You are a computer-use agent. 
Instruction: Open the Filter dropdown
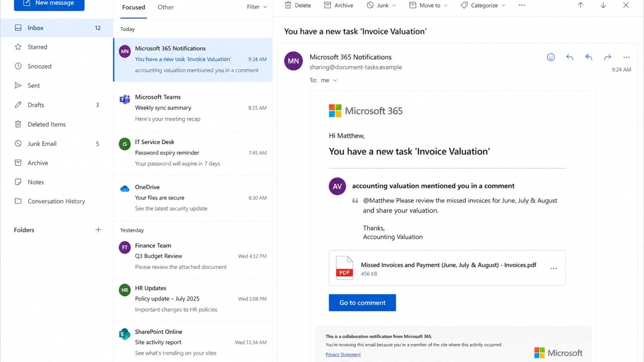pyautogui.click(x=257, y=7)
